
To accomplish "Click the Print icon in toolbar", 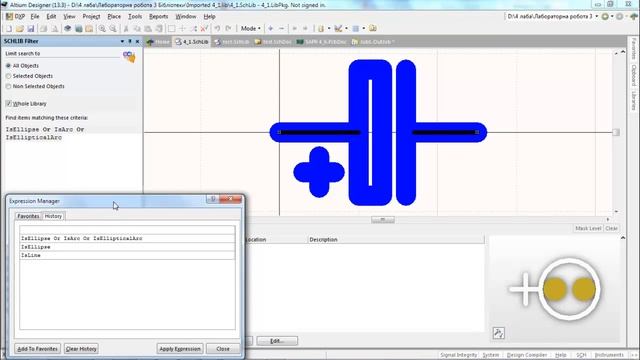I will 43,29.
